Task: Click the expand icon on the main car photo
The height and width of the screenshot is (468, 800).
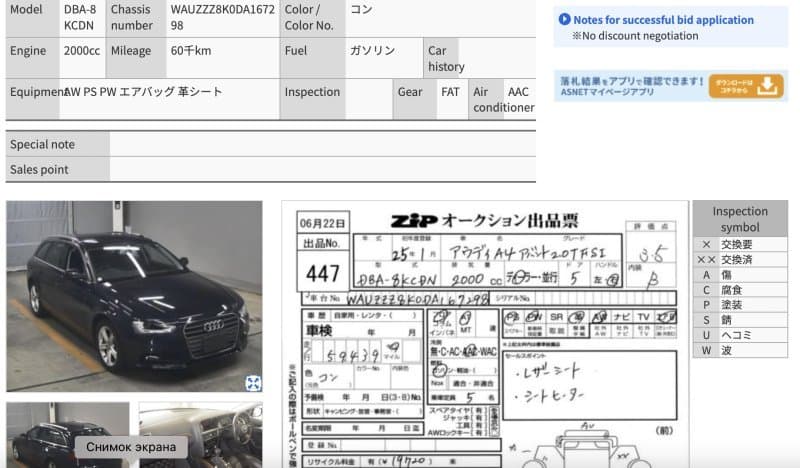Action: (x=253, y=383)
